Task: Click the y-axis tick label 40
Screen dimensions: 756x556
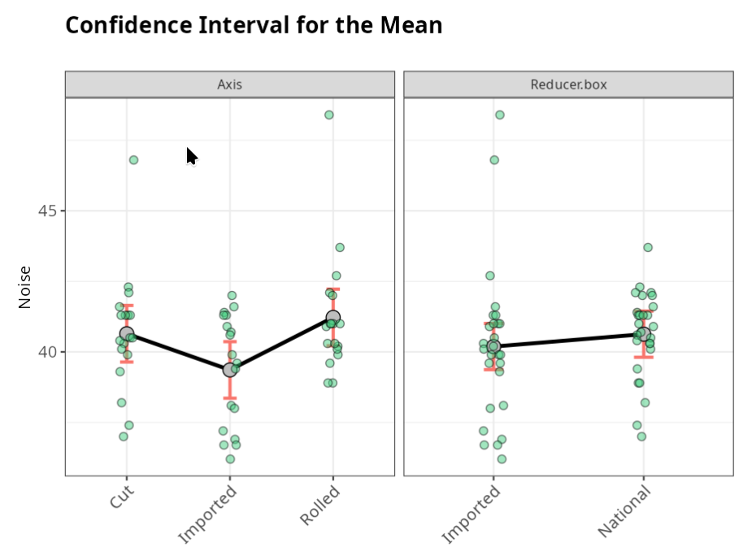Action: (52, 352)
